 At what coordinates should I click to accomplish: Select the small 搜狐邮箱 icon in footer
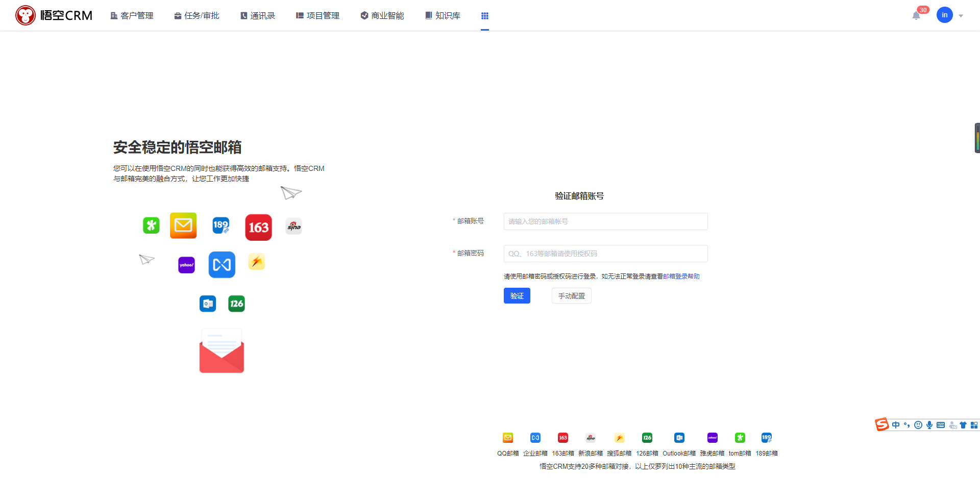click(619, 438)
